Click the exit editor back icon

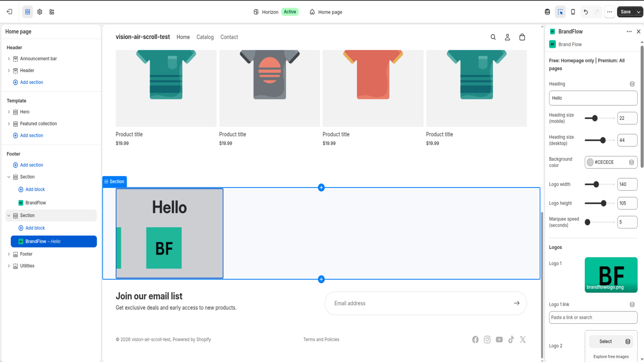point(10,12)
